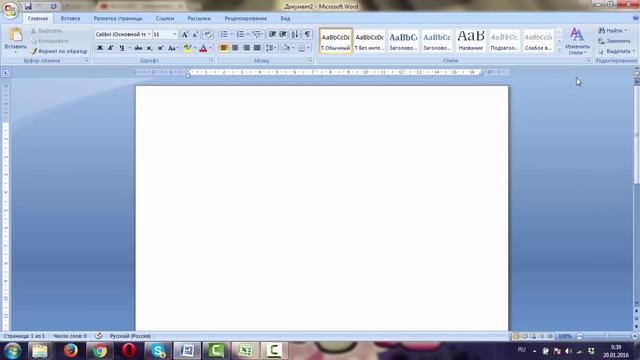Apply the red font color

coord(203,48)
